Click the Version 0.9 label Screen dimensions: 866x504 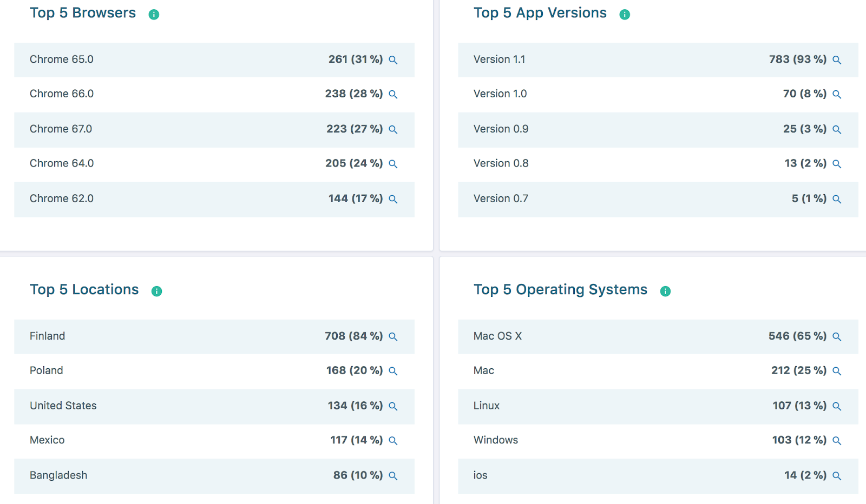tap(501, 129)
